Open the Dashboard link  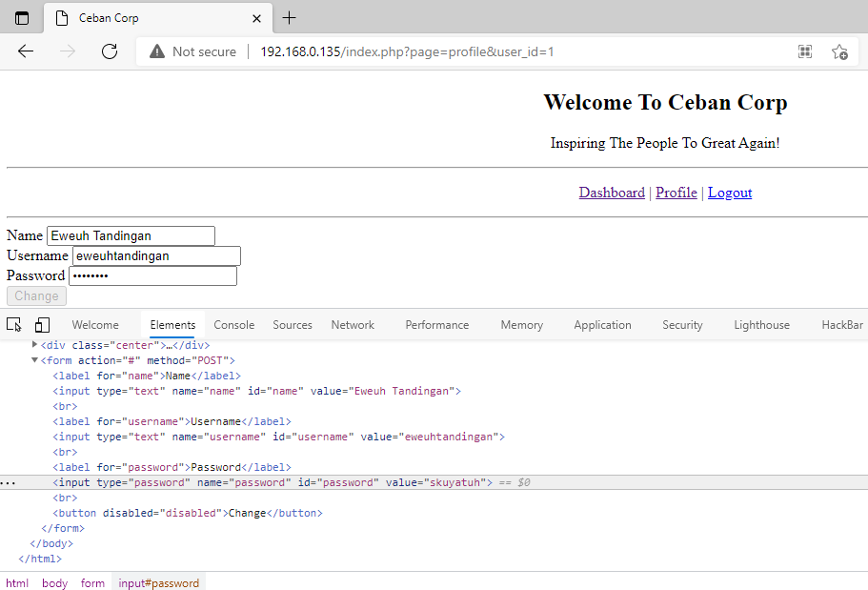[612, 193]
